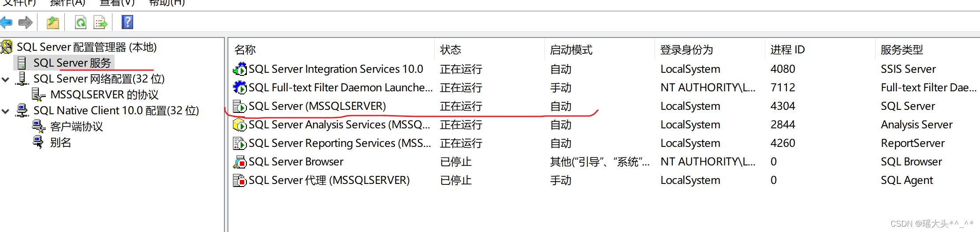Click the Integration Services 10.0 service icon

[240, 69]
